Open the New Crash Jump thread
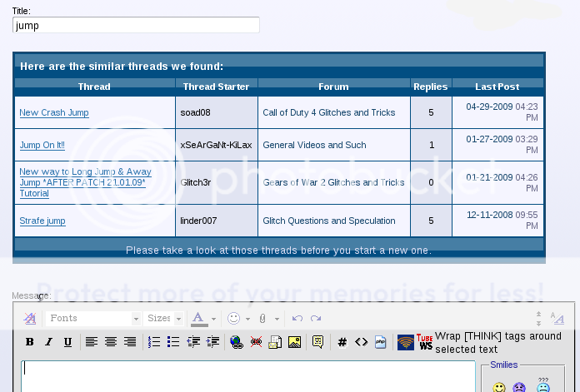The width and height of the screenshot is (580, 392). [x=54, y=112]
